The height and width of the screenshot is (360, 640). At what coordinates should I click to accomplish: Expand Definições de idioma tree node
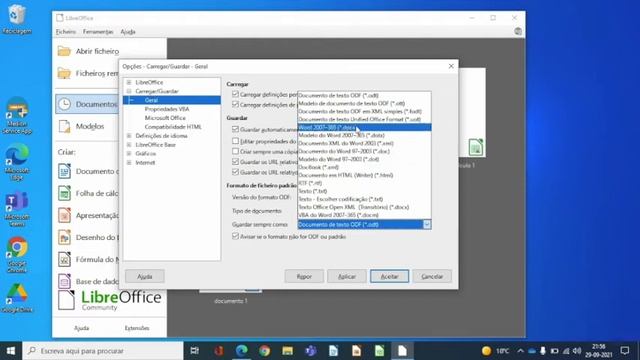click(129, 136)
